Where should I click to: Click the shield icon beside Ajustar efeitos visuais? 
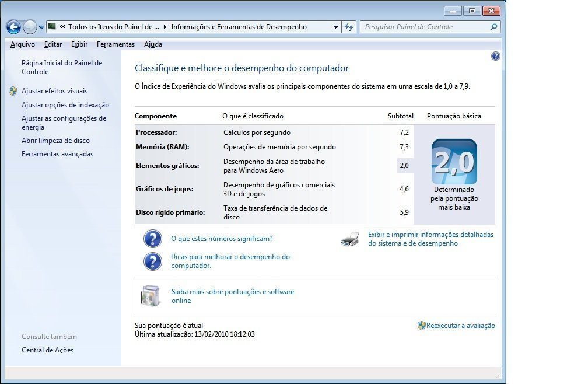pos(13,91)
